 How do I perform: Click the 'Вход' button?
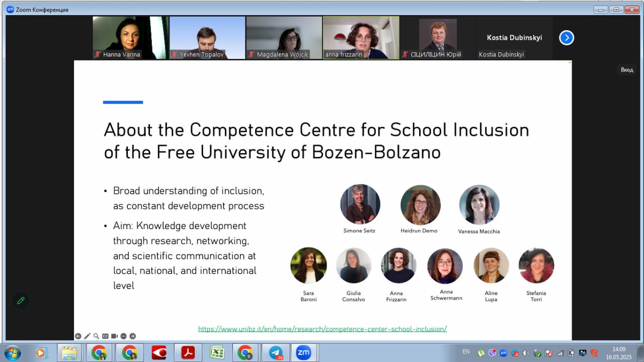[x=626, y=70]
